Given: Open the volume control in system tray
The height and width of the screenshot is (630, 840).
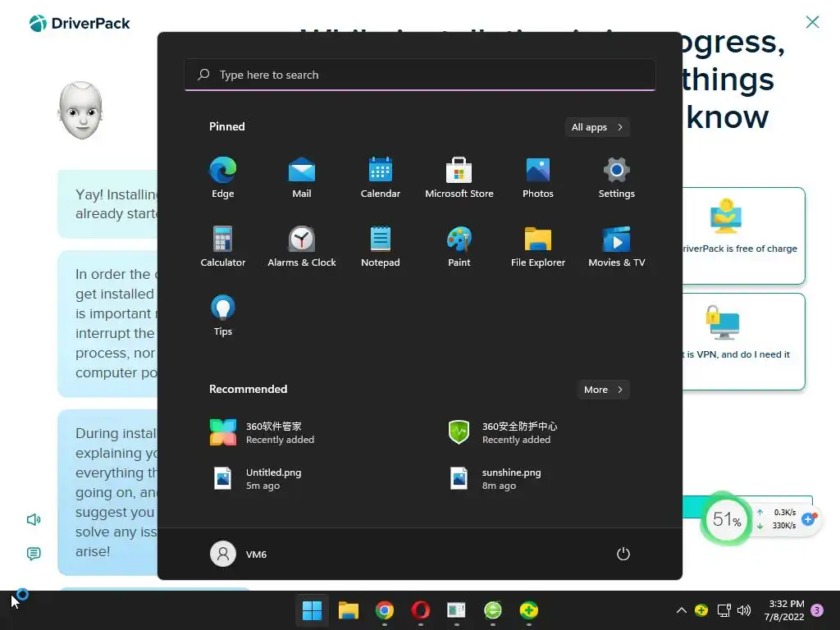Looking at the screenshot, I should click(x=743, y=610).
